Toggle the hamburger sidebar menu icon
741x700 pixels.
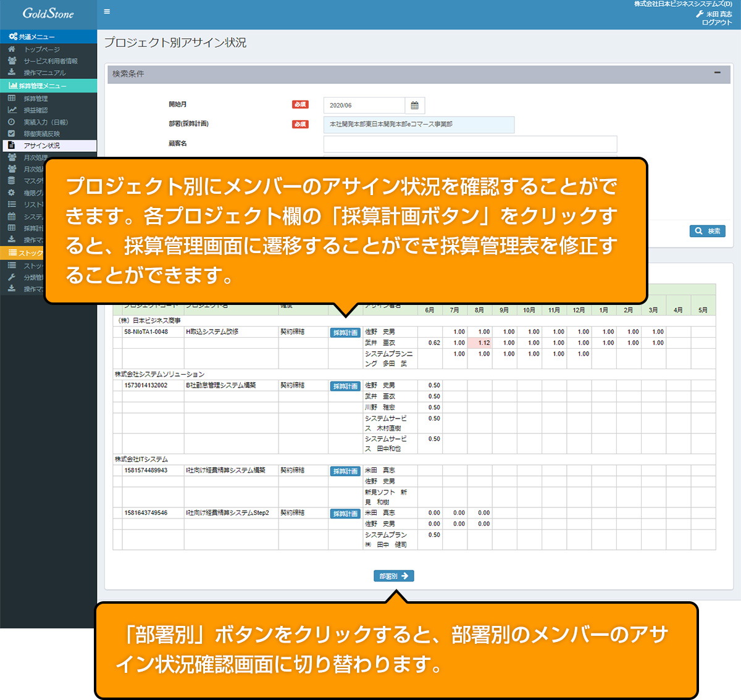click(x=107, y=12)
